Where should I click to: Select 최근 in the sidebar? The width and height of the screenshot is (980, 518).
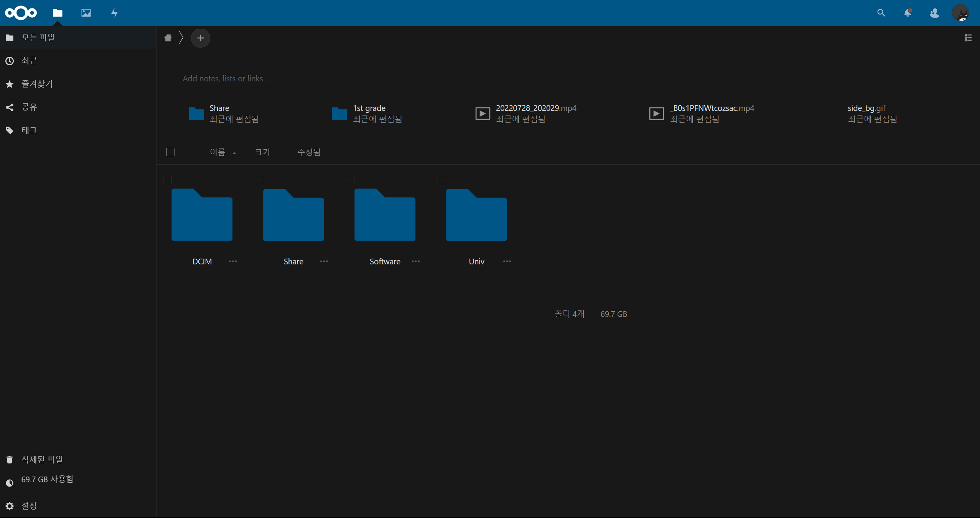[29, 61]
